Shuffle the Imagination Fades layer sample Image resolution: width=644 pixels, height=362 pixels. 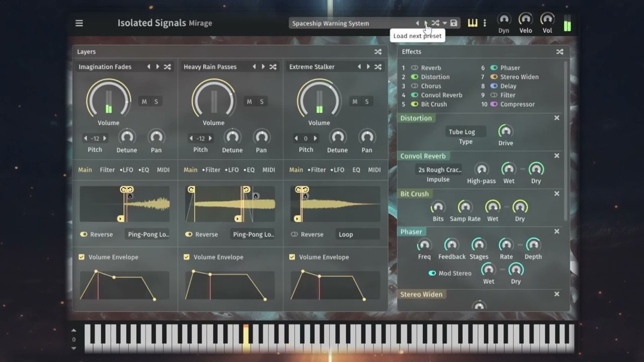(167, 67)
